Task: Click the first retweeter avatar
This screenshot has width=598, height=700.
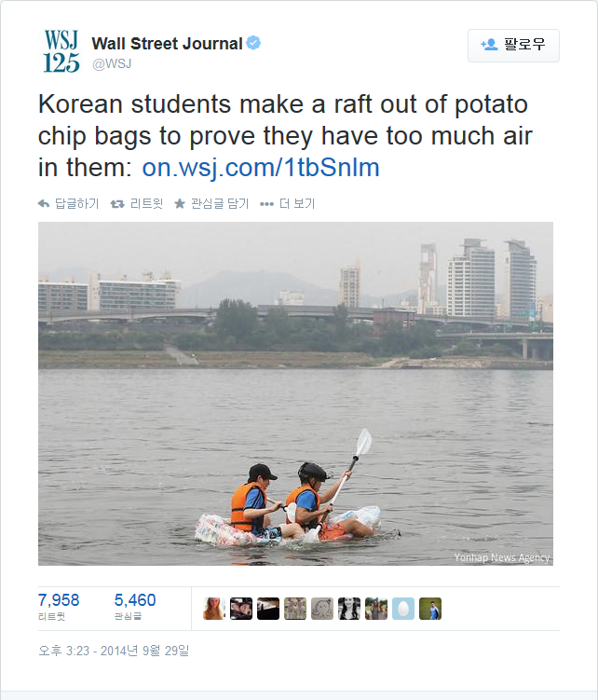Action: tap(214, 609)
